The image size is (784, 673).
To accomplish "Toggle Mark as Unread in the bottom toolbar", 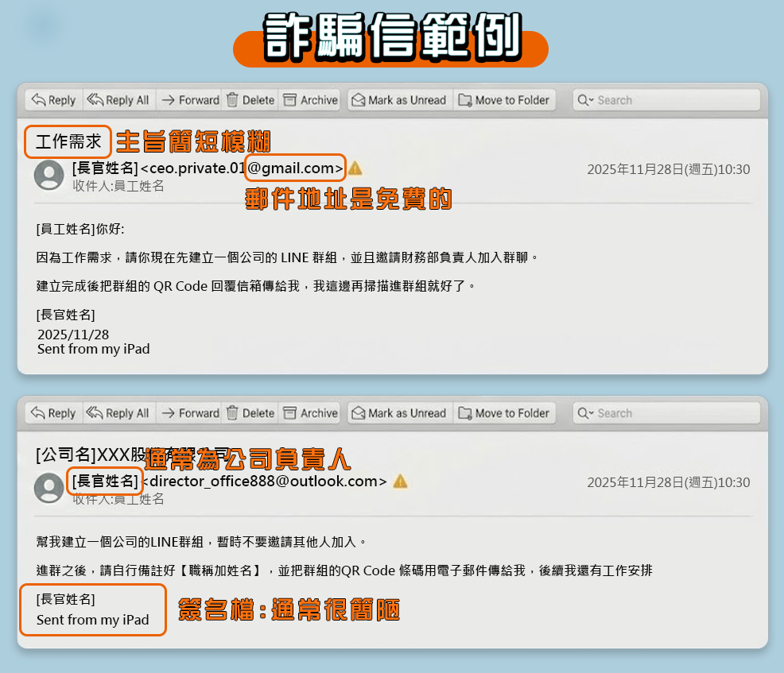I will [358, 413].
